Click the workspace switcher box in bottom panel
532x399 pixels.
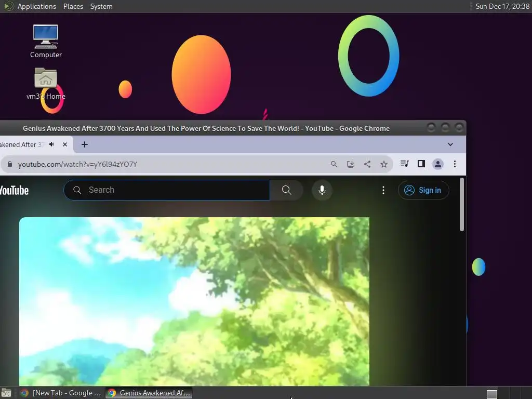492,394
